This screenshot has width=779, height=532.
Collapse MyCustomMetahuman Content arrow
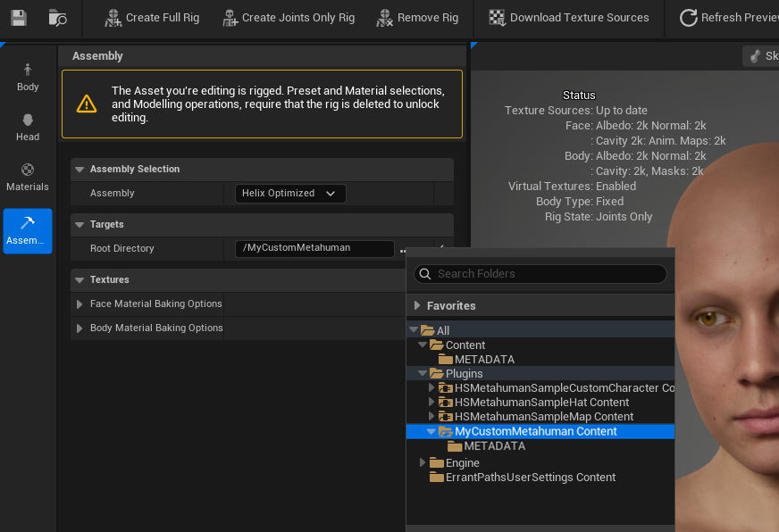[431, 431]
